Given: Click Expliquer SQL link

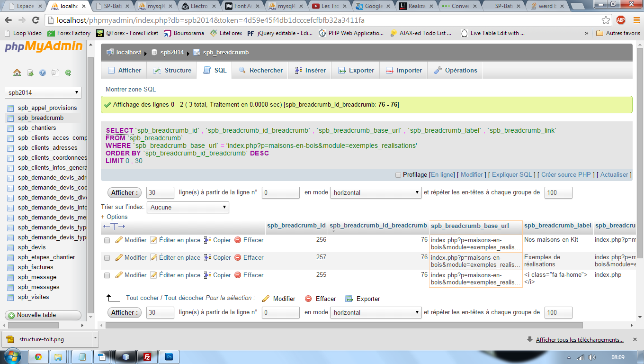Looking at the screenshot, I should point(512,174).
